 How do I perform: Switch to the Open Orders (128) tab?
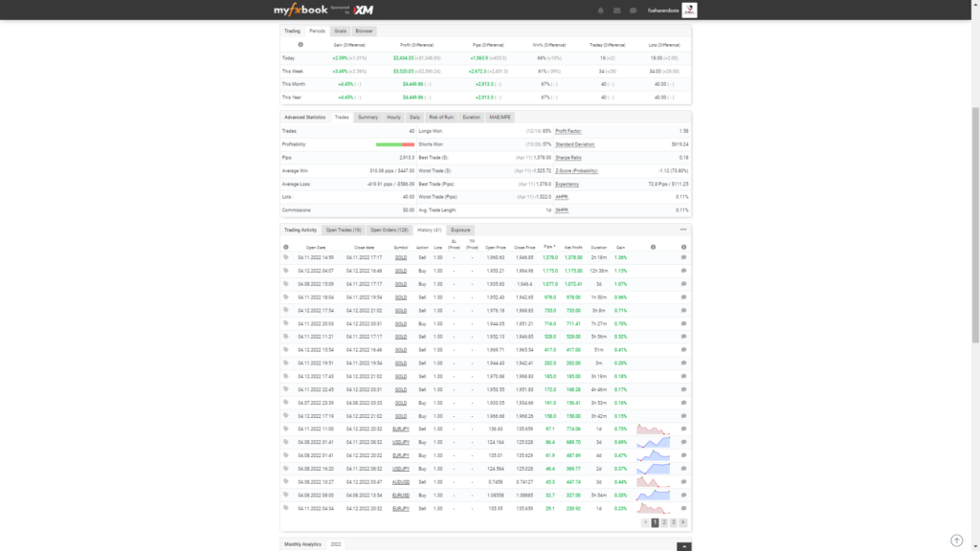(x=390, y=231)
